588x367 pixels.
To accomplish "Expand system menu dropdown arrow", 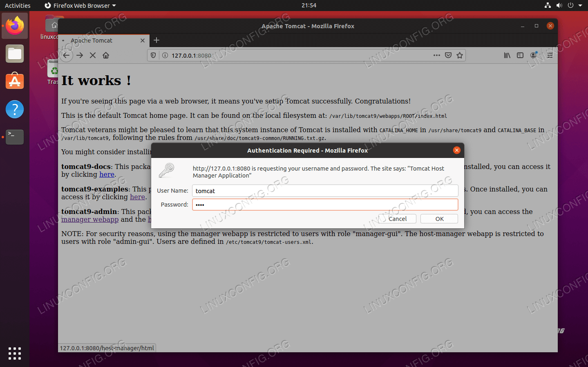I will (580, 5).
